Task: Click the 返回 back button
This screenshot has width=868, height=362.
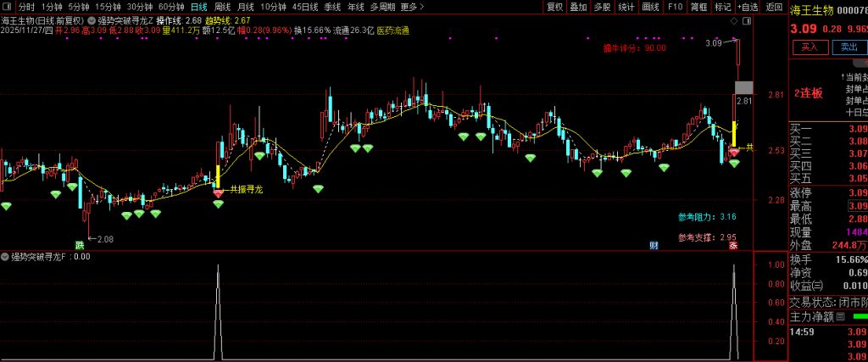Action: pyautogui.click(x=774, y=7)
